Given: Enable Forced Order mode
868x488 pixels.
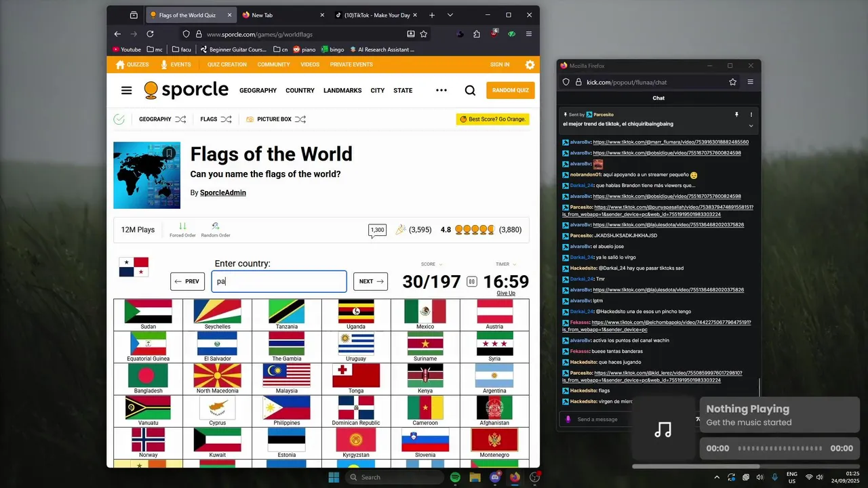Looking at the screenshot, I should pos(182,230).
